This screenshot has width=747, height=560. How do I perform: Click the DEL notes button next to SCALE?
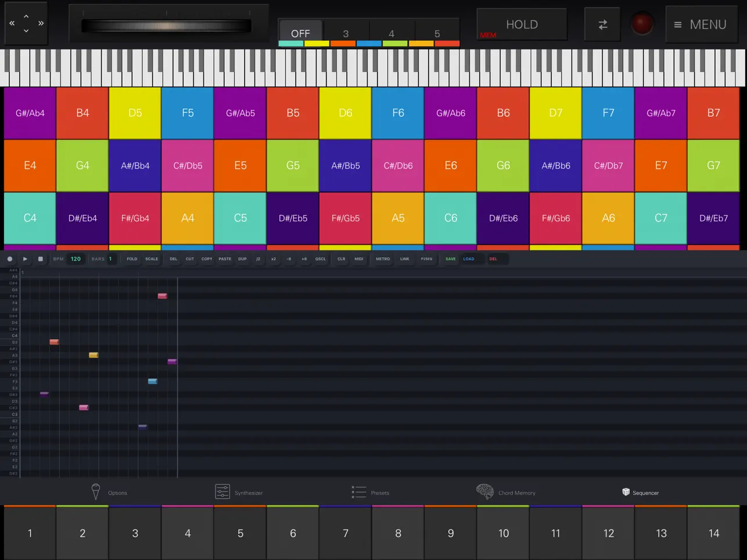(174, 259)
